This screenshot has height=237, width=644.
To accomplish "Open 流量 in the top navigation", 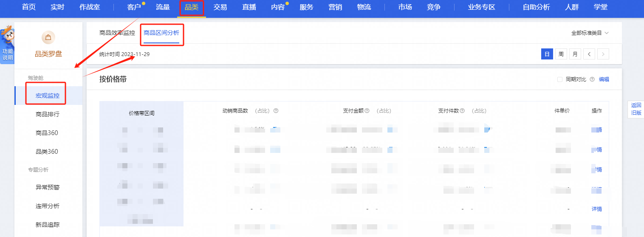I will [x=163, y=7].
